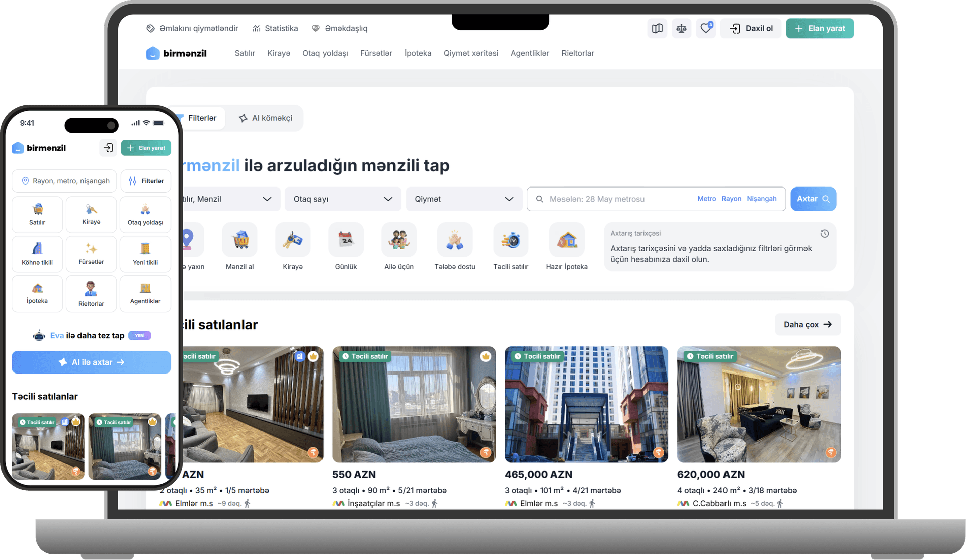Image resolution: width=966 pixels, height=560 pixels.
Task: Tap Kirayə tile on phone
Action: [x=91, y=215]
